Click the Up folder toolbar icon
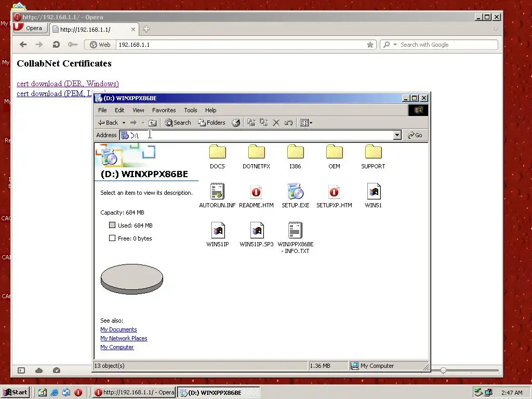This screenshot has width=532, height=399. click(153, 123)
